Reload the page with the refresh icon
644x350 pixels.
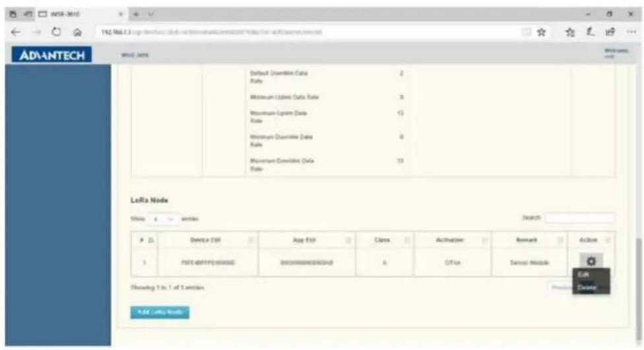click(x=56, y=32)
